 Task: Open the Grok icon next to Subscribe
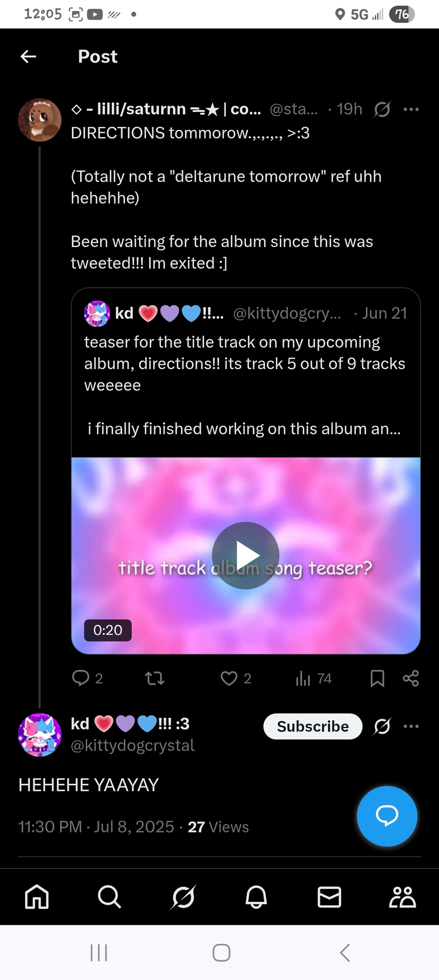[382, 726]
